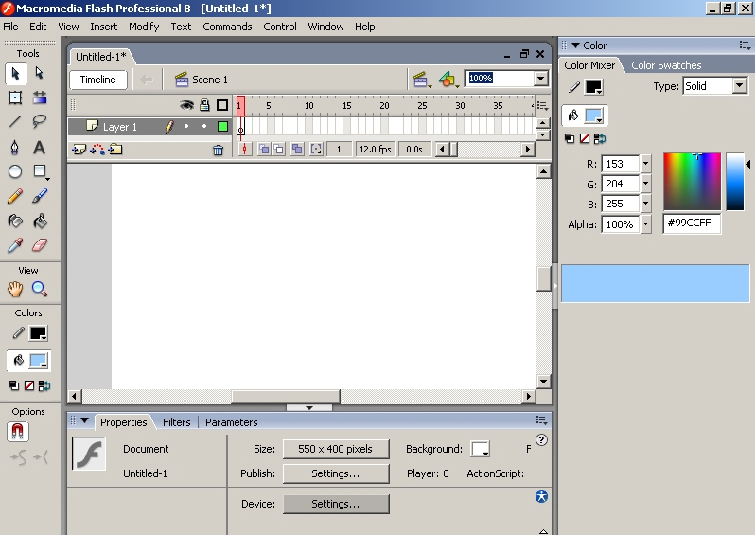Click the Straighten option icon
This screenshot has height=535, width=756.
tap(41, 456)
